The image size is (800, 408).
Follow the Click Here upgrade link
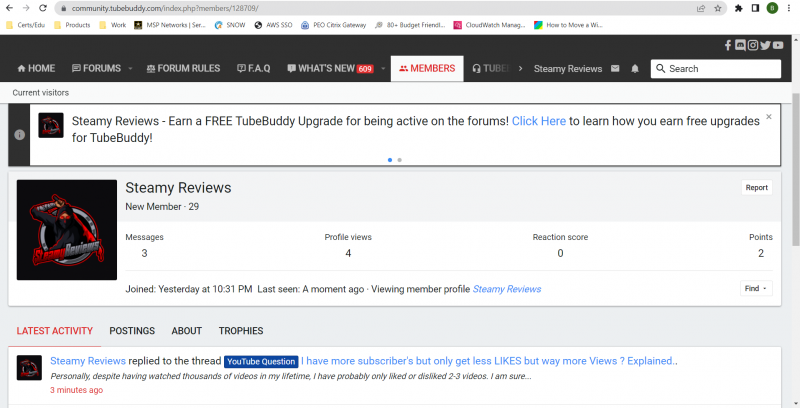pos(539,121)
